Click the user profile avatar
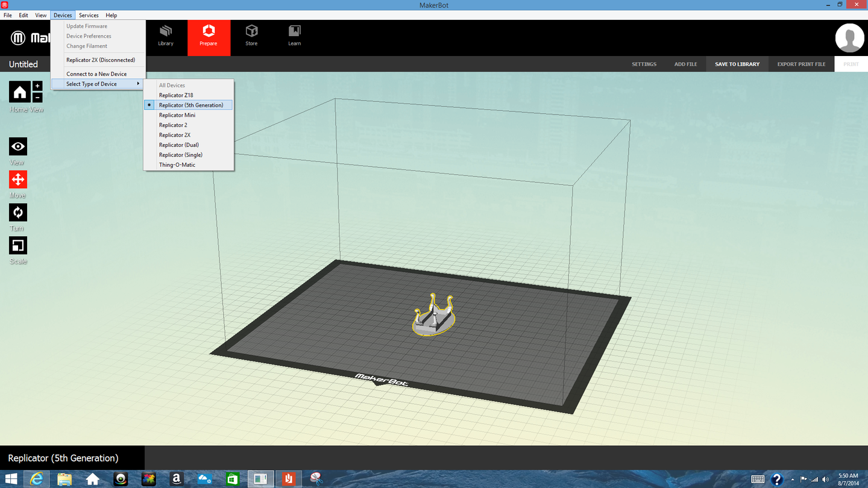 849,37
